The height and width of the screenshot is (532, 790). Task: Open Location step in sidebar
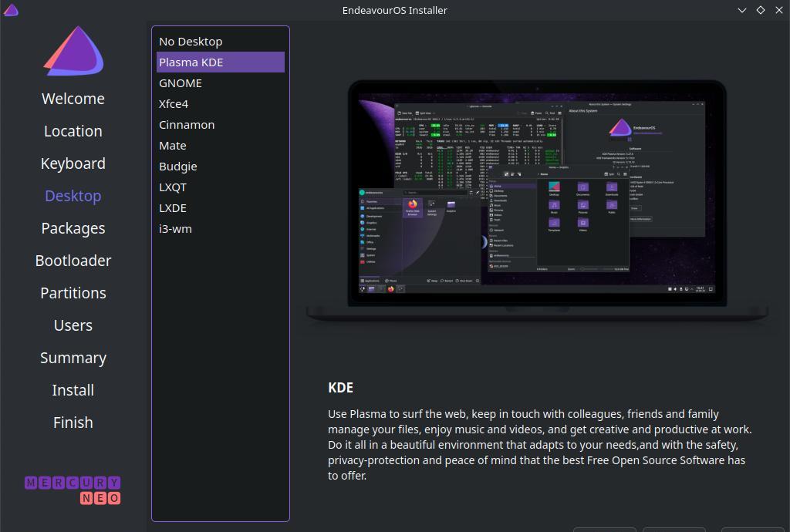click(x=73, y=131)
